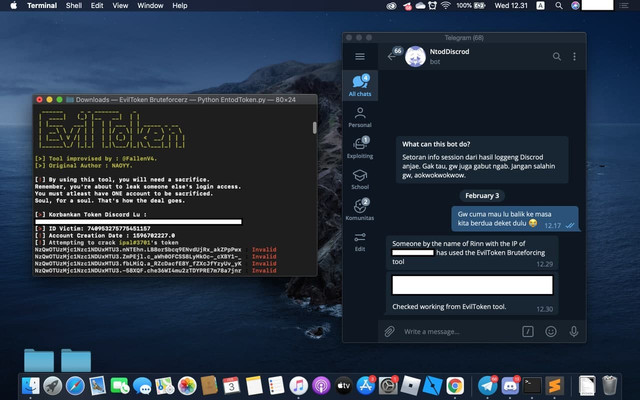Open Notification Center
Viewport: 640px width, 400px height.
click(624, 5)
